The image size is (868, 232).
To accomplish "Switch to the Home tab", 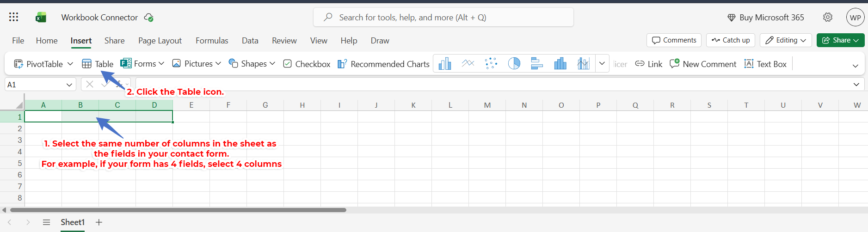I will (x=47, y=41).
